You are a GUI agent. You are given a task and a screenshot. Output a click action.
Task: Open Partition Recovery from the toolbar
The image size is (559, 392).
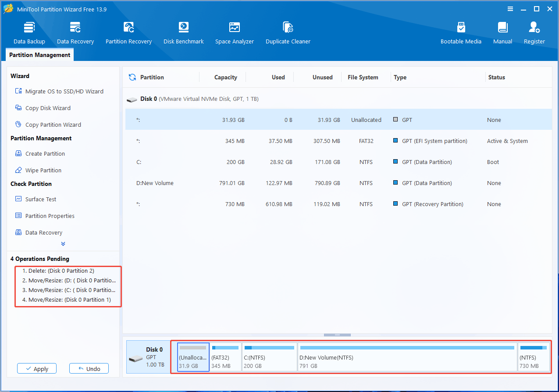128,33
